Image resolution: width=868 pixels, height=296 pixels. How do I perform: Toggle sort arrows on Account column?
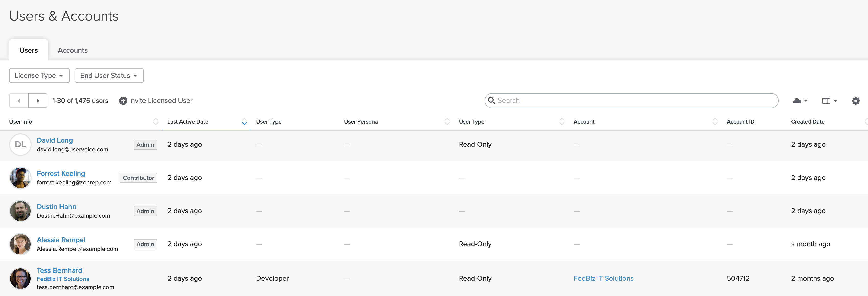pyautogui.click(x=715, y=121)
